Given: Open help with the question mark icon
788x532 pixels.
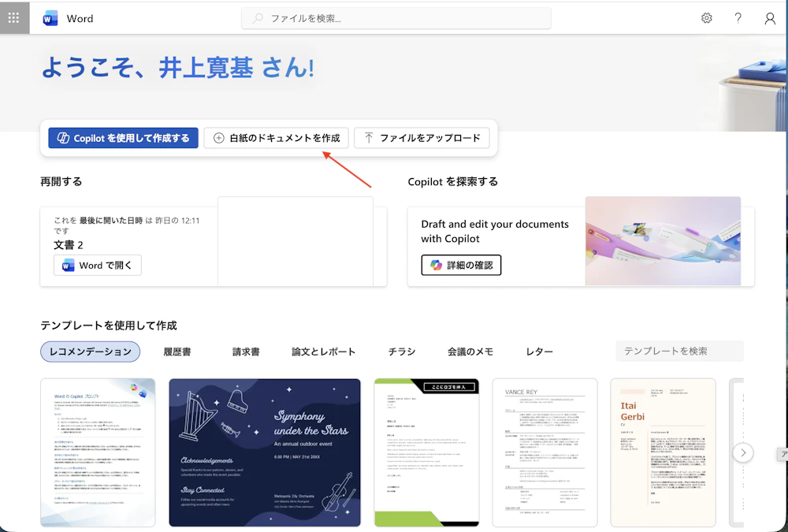Looking at the screenshot, I should [x=738, y=19].
